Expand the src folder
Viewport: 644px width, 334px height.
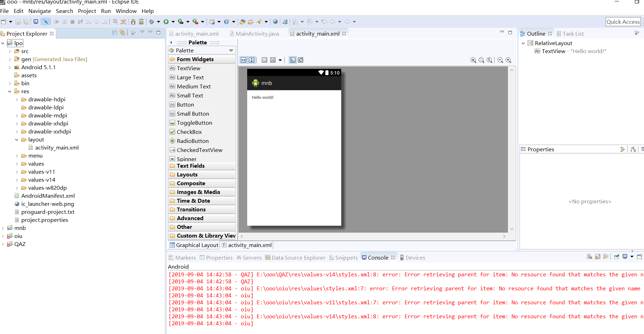coord(10,51)
